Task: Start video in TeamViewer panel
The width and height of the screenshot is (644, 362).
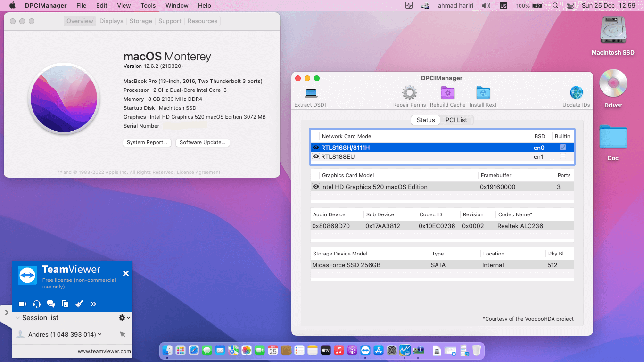Action: click(23, 304)
